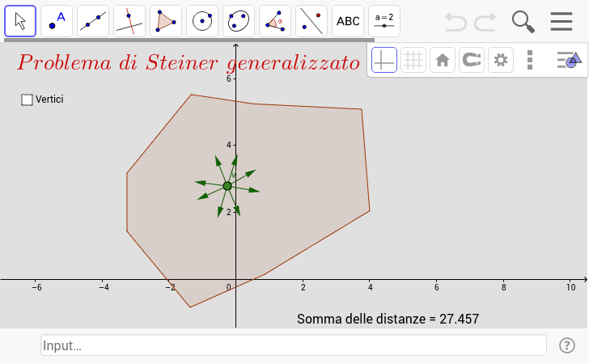
Task: Click the Home standard view button
Action: 443,60
